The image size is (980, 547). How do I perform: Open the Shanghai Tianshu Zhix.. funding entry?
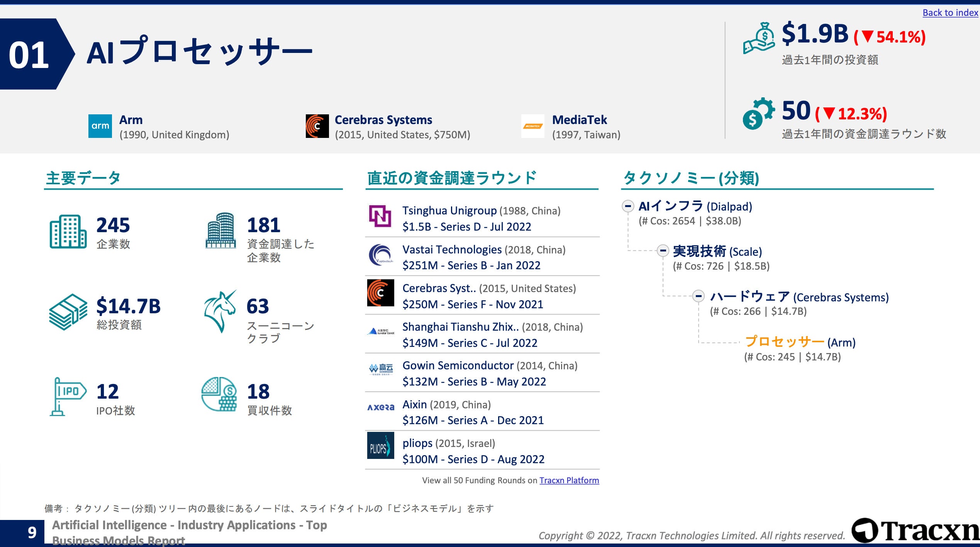point(460,327)
